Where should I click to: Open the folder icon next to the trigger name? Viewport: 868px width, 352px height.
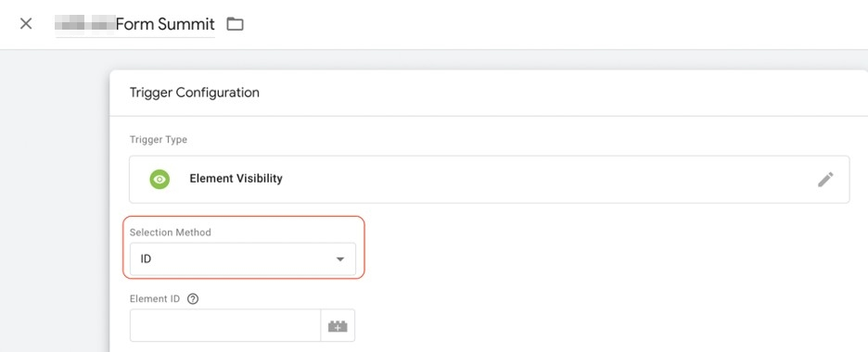click(x=236, y=24)
